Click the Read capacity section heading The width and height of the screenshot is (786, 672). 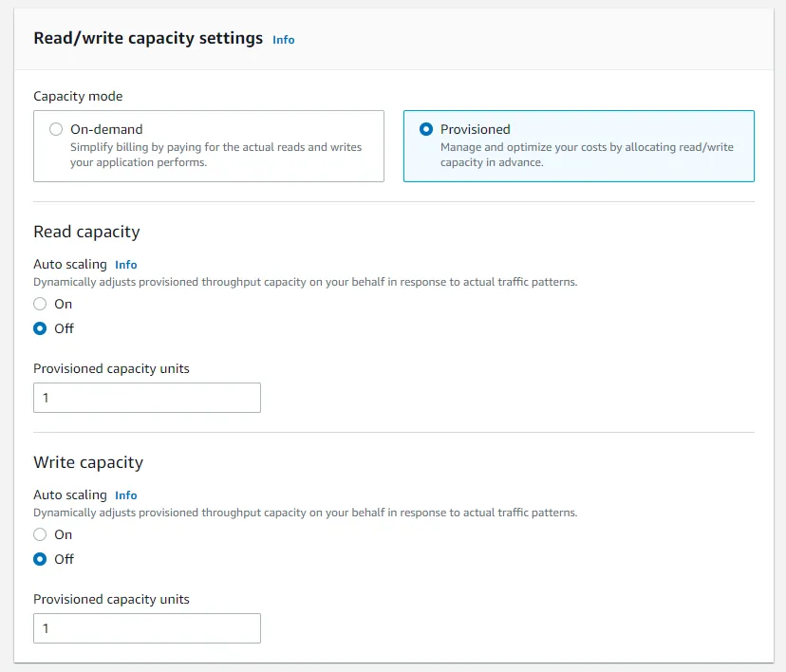(x=86, y=232)
